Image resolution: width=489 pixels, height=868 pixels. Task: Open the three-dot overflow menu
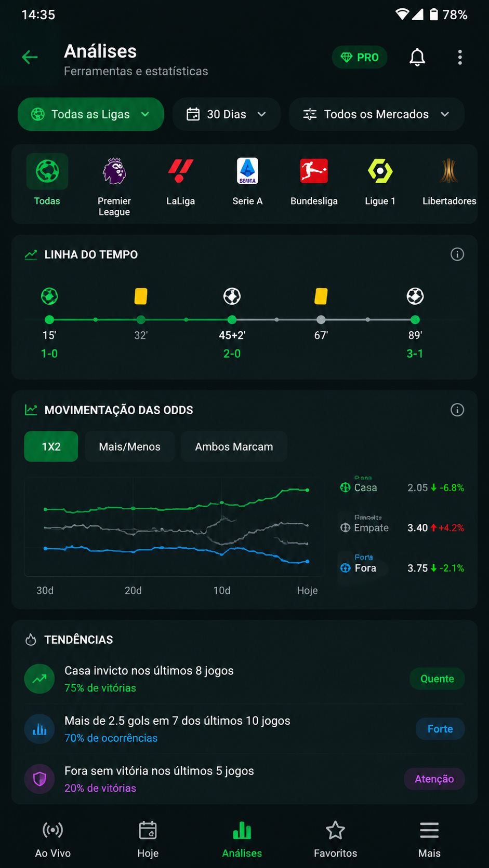[460, 57]
